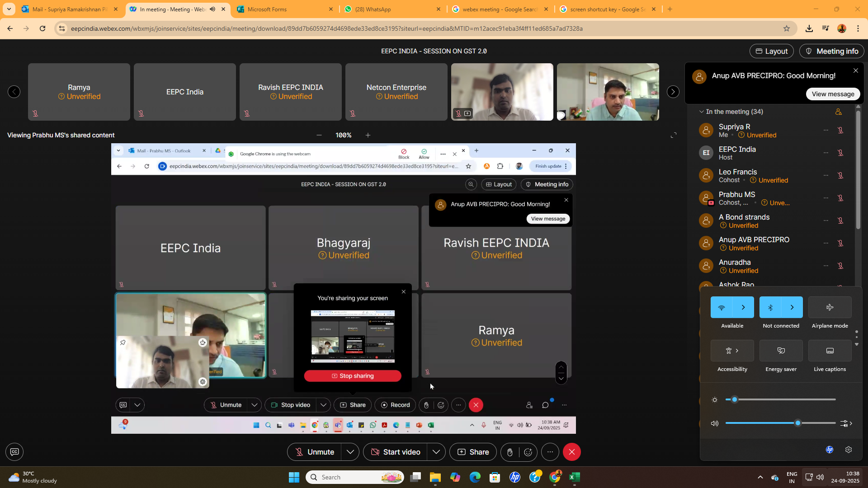Open audio options dropdown beside Unmute
The image size is (868, 488).
[x=350, y=452]
